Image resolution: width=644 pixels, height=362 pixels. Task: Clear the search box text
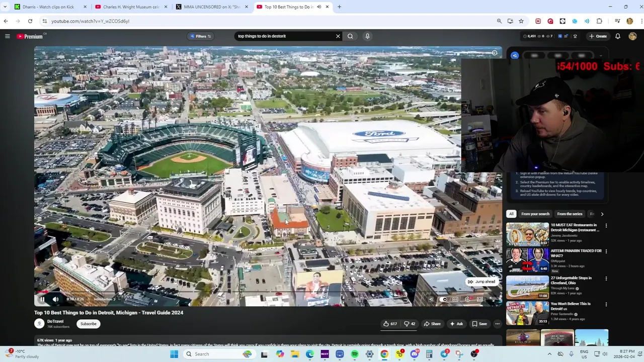point(338,36)
